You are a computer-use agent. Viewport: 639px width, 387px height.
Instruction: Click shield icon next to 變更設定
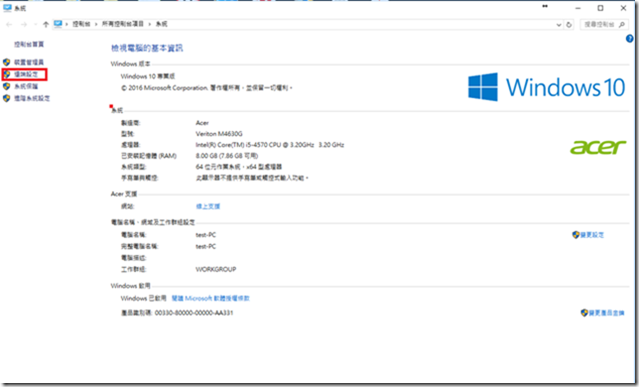coord(575,235)
